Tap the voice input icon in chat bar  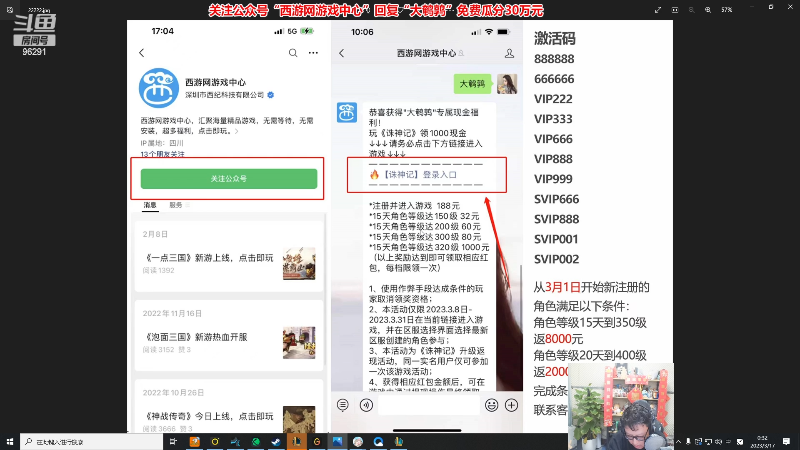(366, 405)
